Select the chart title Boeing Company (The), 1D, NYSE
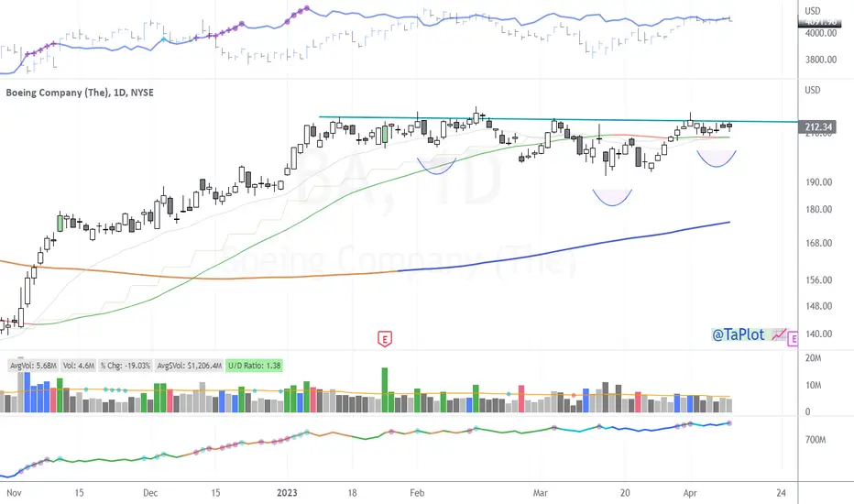 tap(80, 93)
